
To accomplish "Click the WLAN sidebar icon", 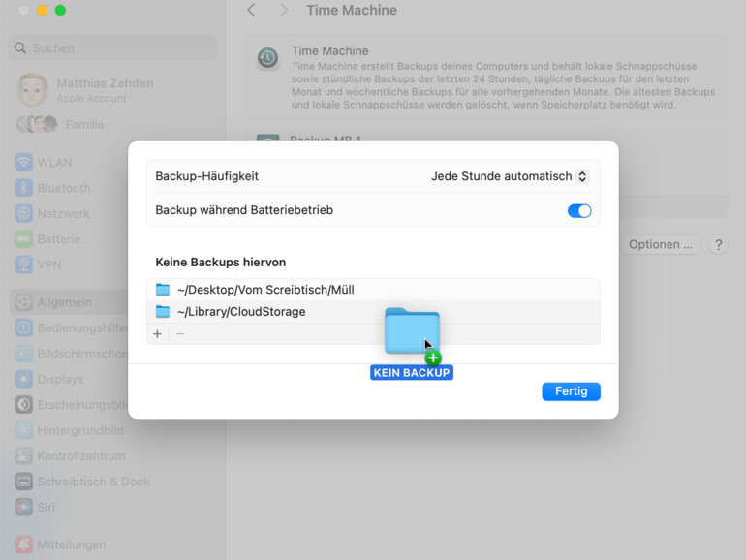I will (x=24, y=163).
